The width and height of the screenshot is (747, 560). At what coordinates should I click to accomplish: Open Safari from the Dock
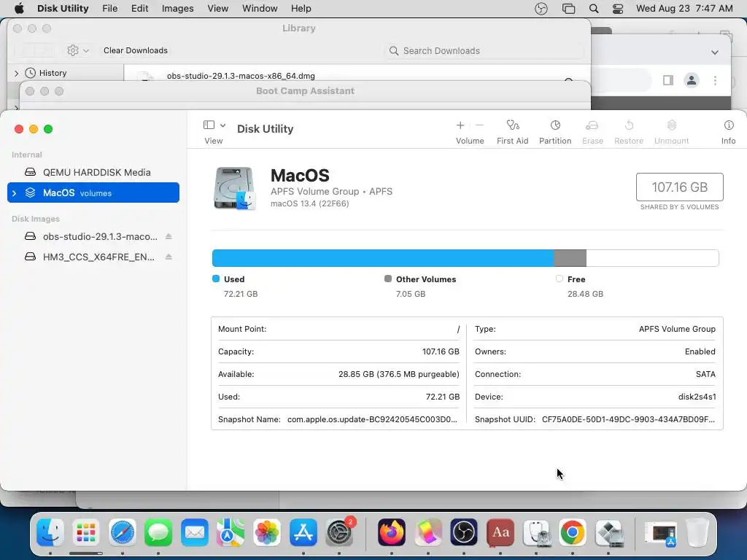coord(122,532)
